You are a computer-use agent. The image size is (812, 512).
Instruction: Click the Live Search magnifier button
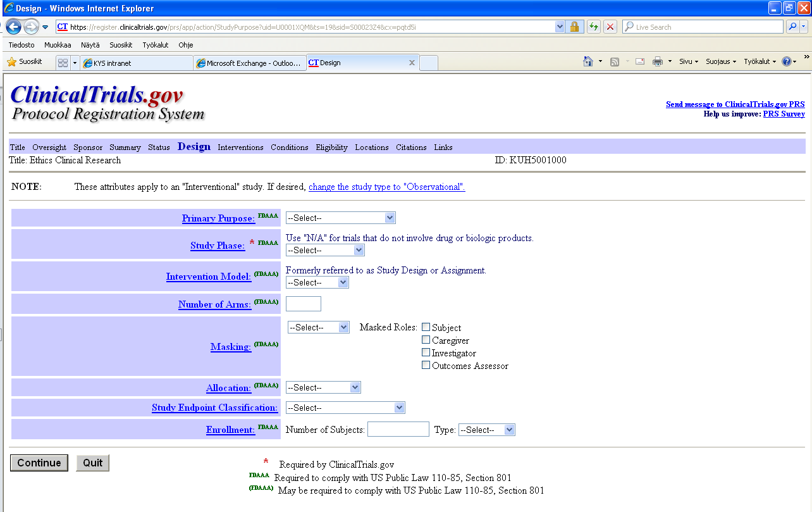(792, 27)
